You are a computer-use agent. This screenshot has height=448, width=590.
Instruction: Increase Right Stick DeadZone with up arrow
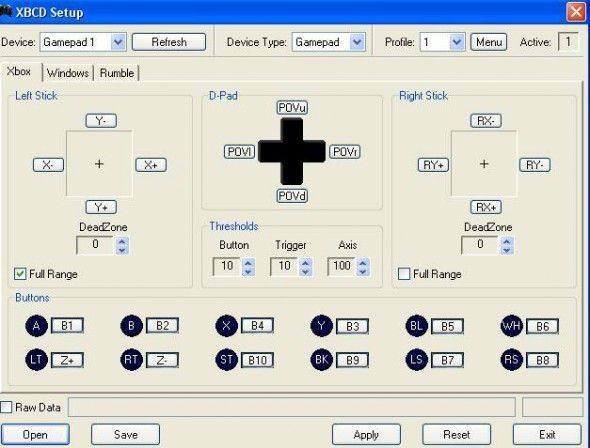pyautogui.click(x=507, y=241)
